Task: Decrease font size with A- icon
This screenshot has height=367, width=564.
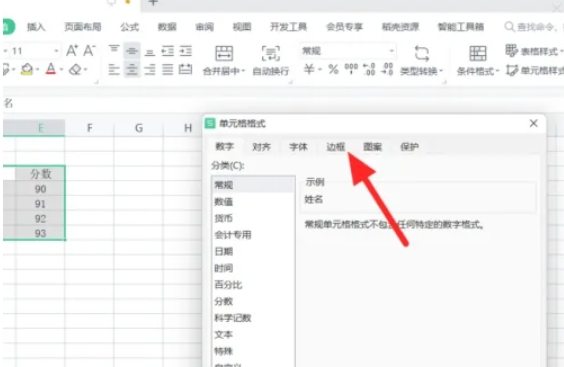Action: pos(89,51)
